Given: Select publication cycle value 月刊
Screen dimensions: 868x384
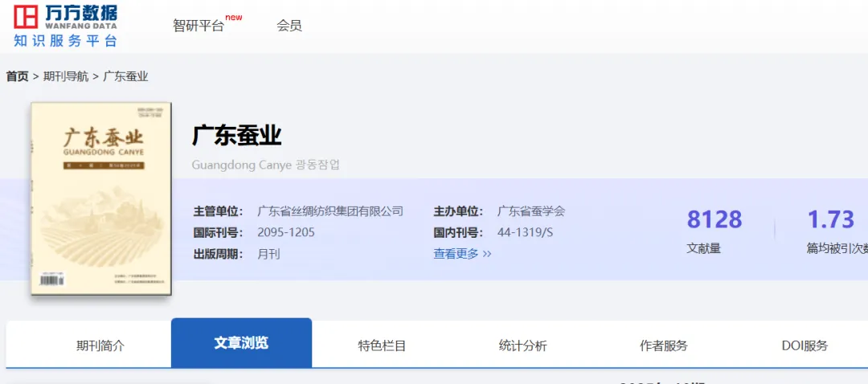Looking at the screenshot, I should [269, 254].
